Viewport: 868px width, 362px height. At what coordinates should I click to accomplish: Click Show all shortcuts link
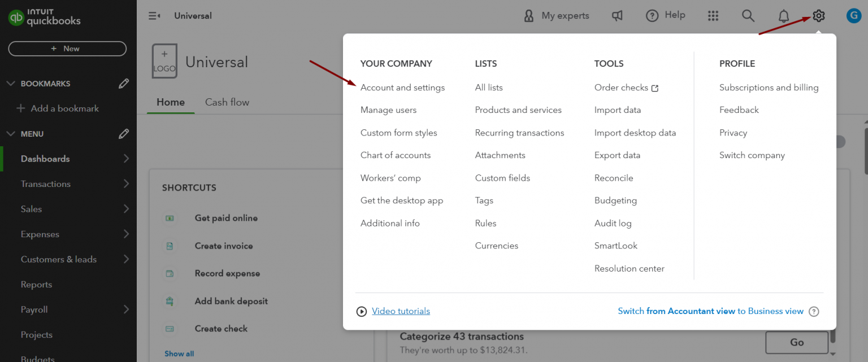(179, 354)
